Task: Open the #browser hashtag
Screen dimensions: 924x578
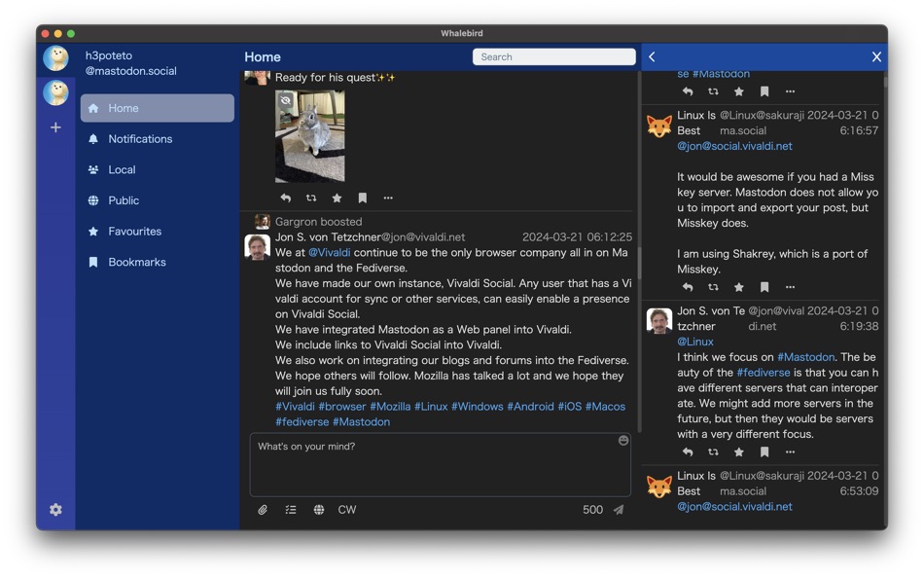Action: [342, 407]
